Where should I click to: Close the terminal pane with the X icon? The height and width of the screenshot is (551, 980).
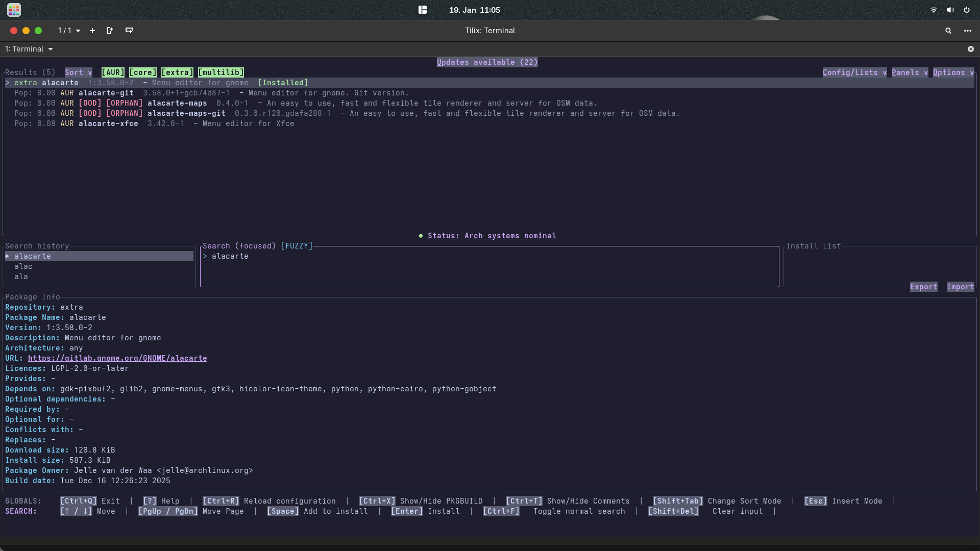pos(971,49)
